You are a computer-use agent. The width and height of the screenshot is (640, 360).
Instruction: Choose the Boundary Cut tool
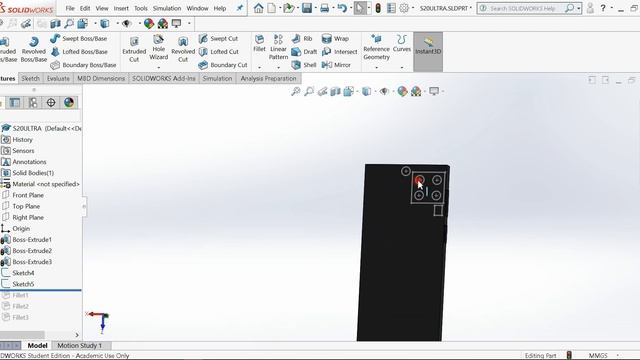[223, 64]
